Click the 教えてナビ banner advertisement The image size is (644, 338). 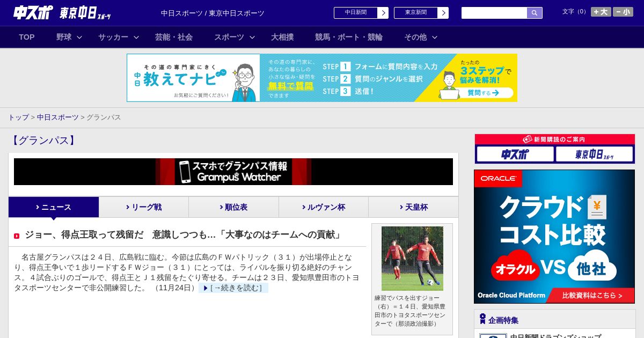(x=322, y=78)
